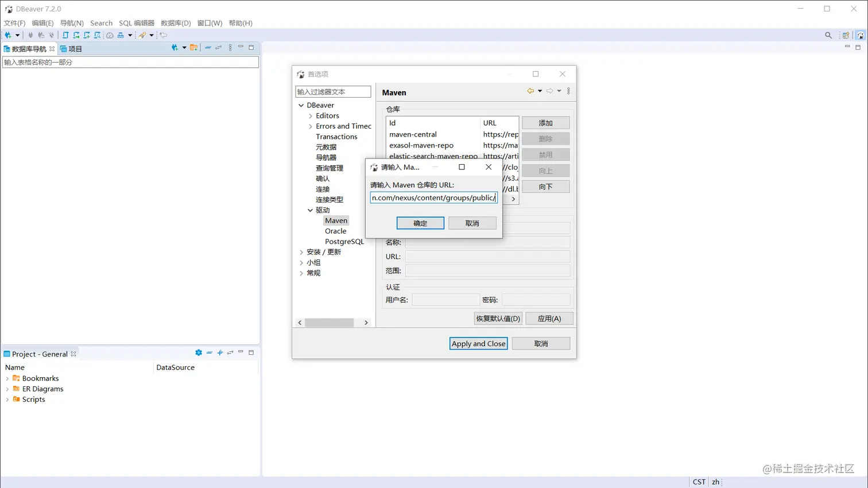Click back arrow in Maven preferences header
The image size is (868, 488).
530,91
